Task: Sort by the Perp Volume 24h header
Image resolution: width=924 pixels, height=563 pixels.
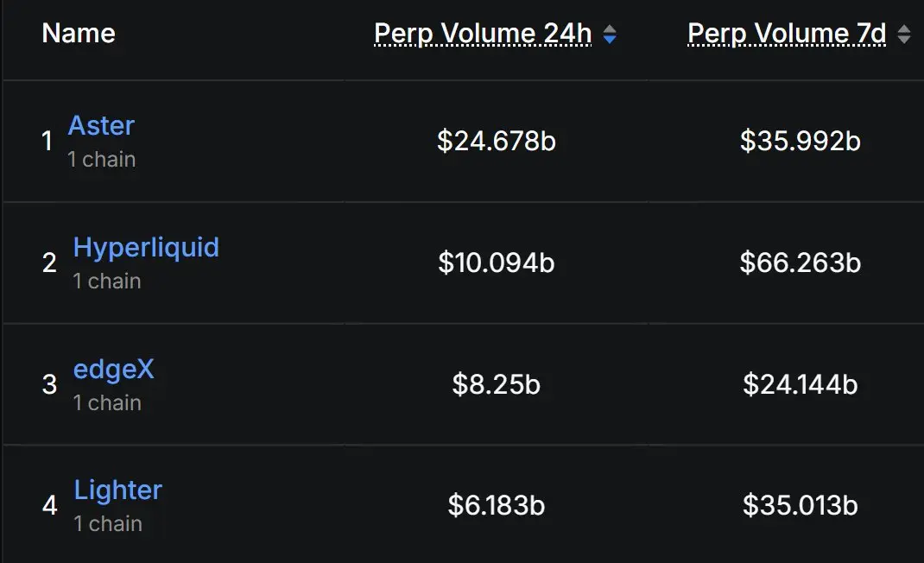Action: [x=483, y=34]
